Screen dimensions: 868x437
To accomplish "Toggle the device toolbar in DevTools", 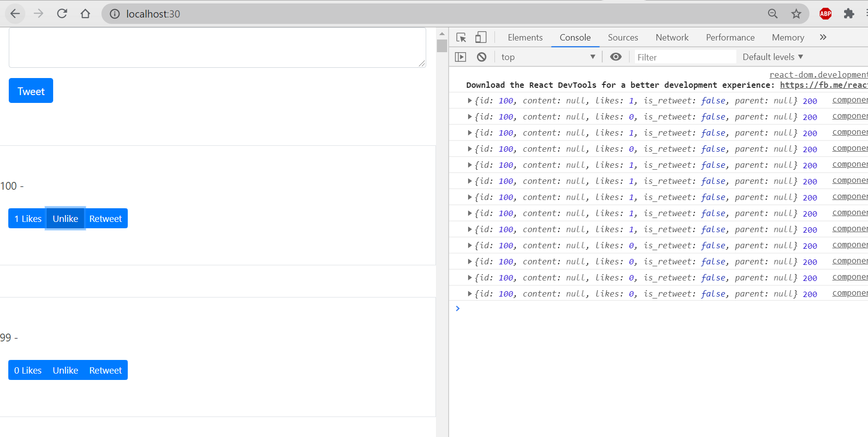I will (x=481, y=38).
